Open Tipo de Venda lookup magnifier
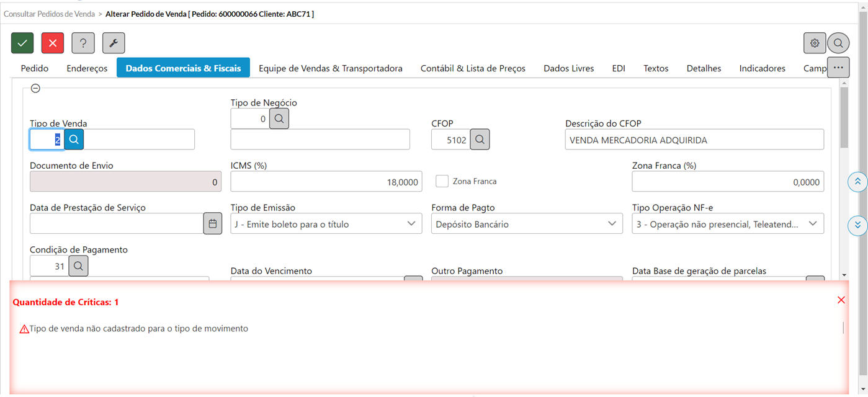Viewport: 868px width, 397px height. (x=74, y=140)
